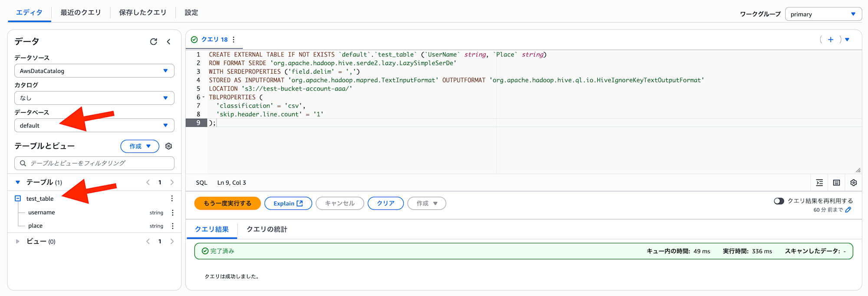This screenshot has width=868, height=296.
Task: Click the tables and views filter field
Action: tap(94, 163)
